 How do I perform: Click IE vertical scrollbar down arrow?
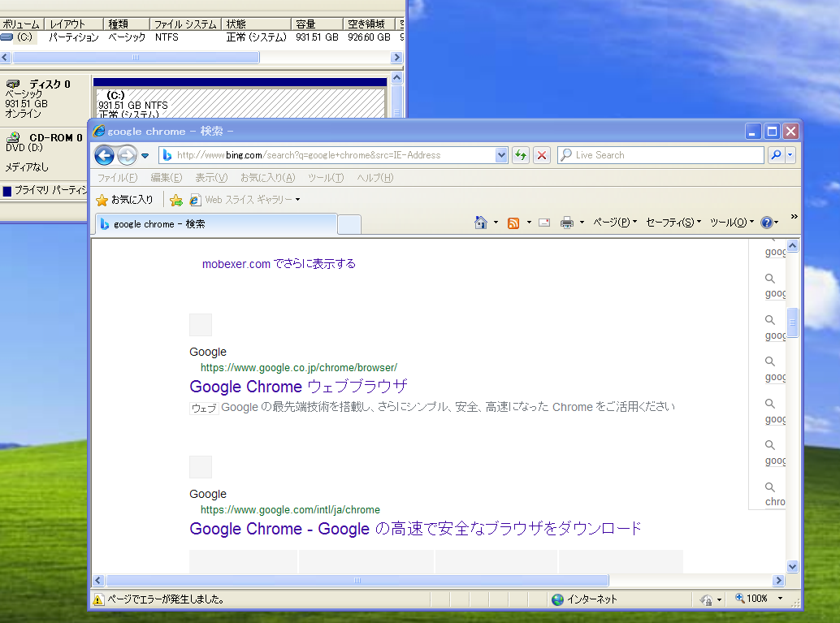coord(792,566)
